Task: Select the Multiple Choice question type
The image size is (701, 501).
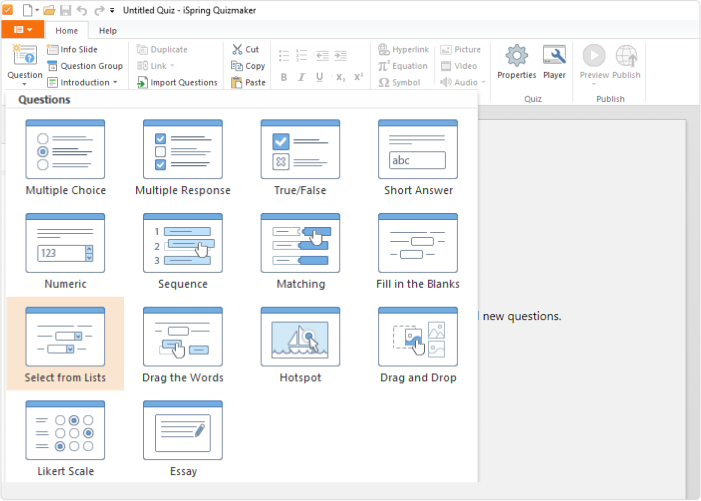Action: (65, 157)
